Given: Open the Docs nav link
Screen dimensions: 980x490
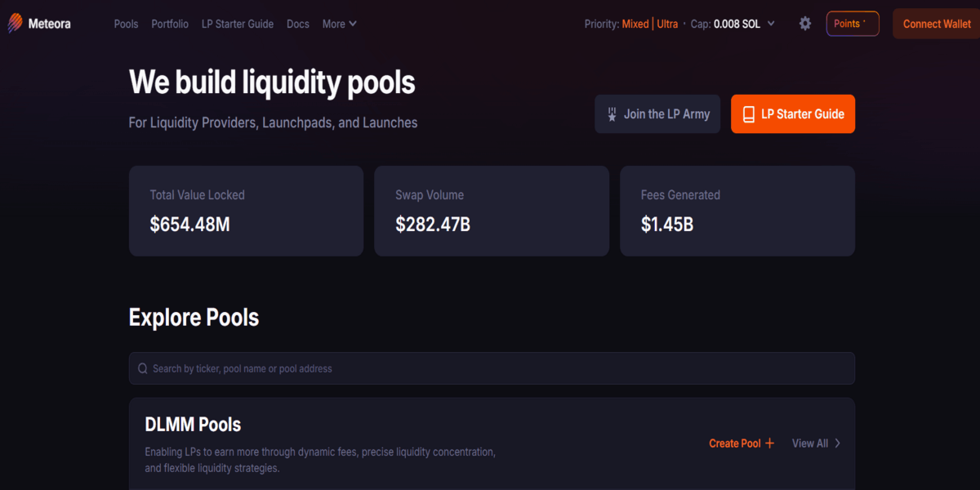Looking at the screenshot, I should [x=298, y=24].
